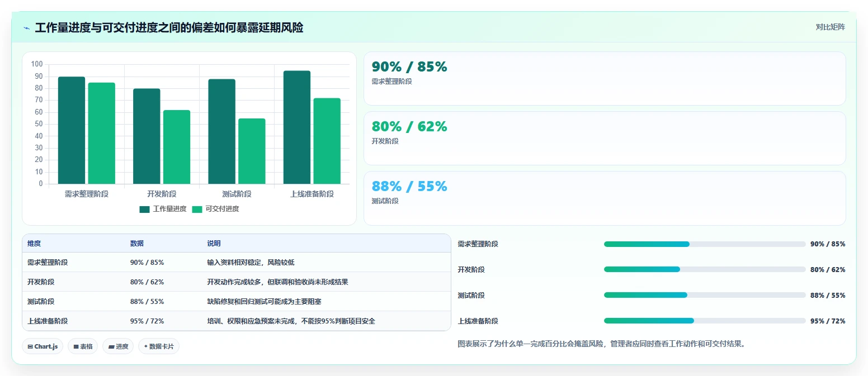
Task: Click the light 可交付进度 bar for 需求整理阶段
Action: (101, 133)
